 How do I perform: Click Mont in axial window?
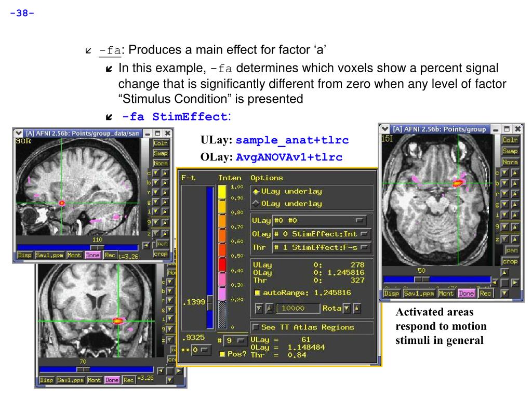click(x=445, y=293)
